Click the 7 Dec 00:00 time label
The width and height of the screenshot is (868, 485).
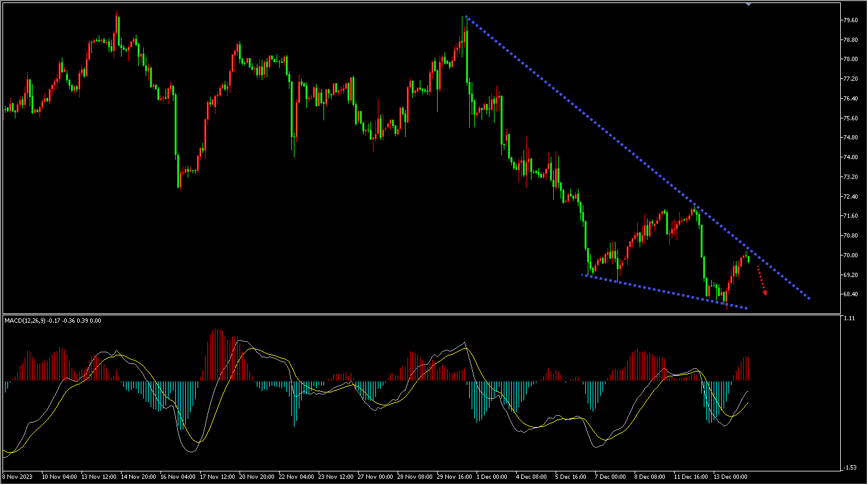coord(611,477)
